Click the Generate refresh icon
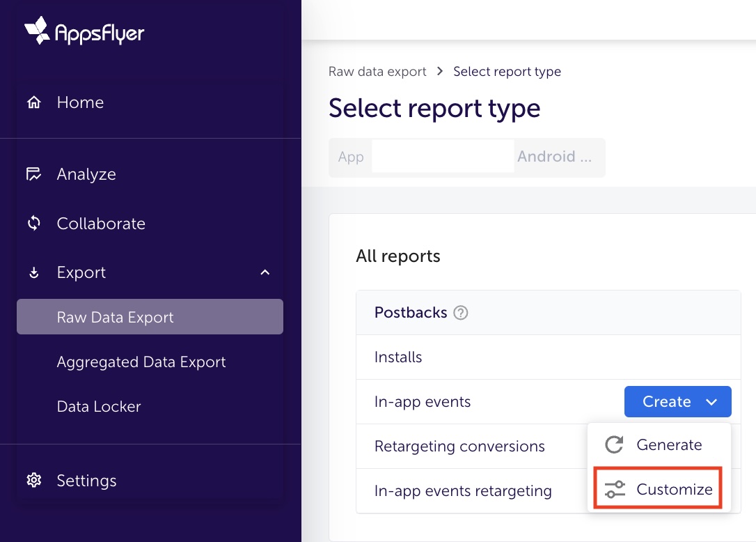 [614, 445]
